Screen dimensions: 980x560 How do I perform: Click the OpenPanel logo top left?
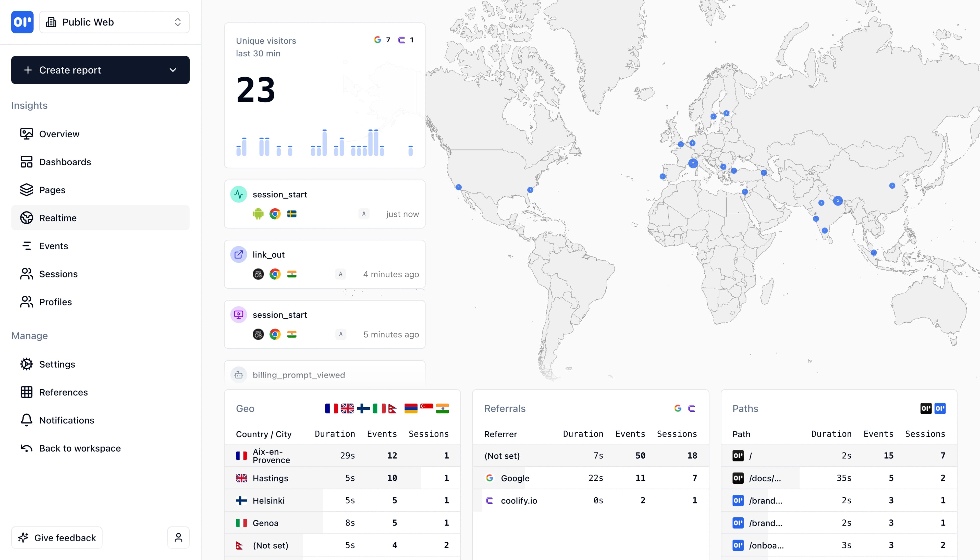tap(22, 22)
